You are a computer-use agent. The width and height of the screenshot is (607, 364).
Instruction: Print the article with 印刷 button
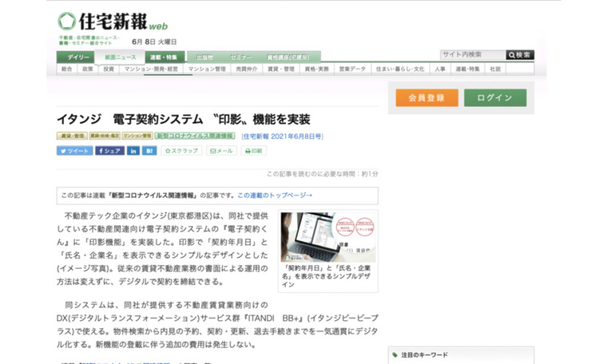click(x=253, y=150)
